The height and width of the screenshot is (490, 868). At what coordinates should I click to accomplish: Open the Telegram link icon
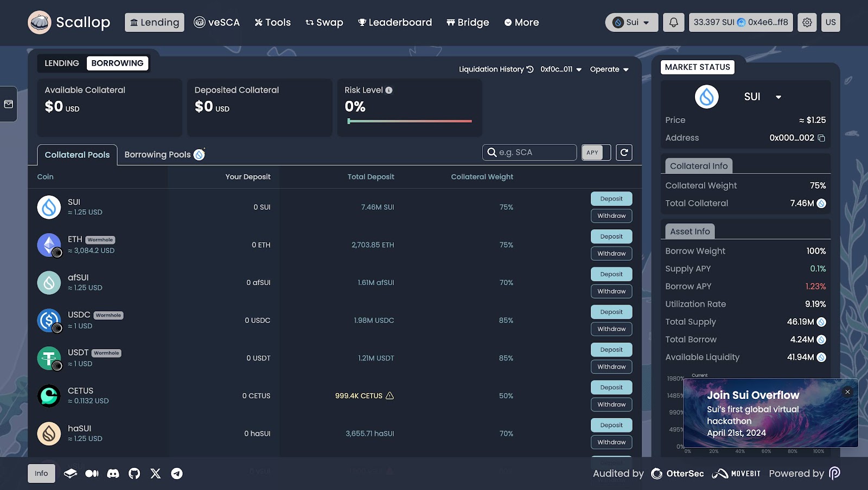177,473
